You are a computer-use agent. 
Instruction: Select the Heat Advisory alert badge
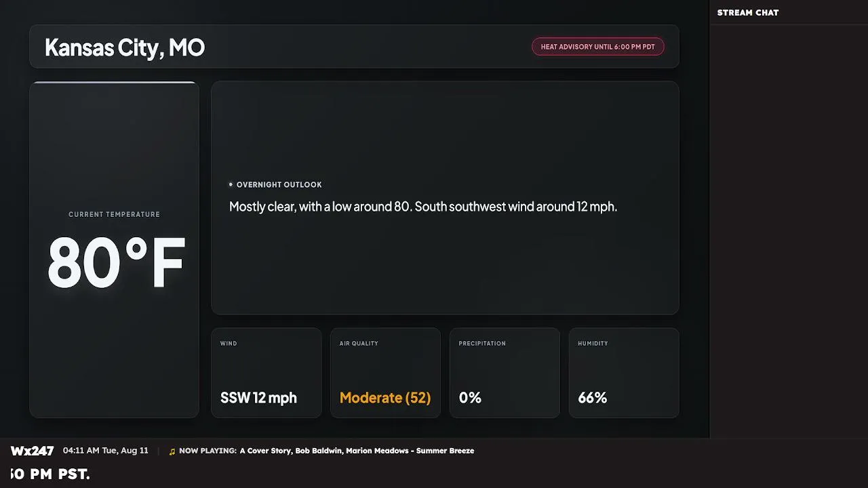point(597,47)
